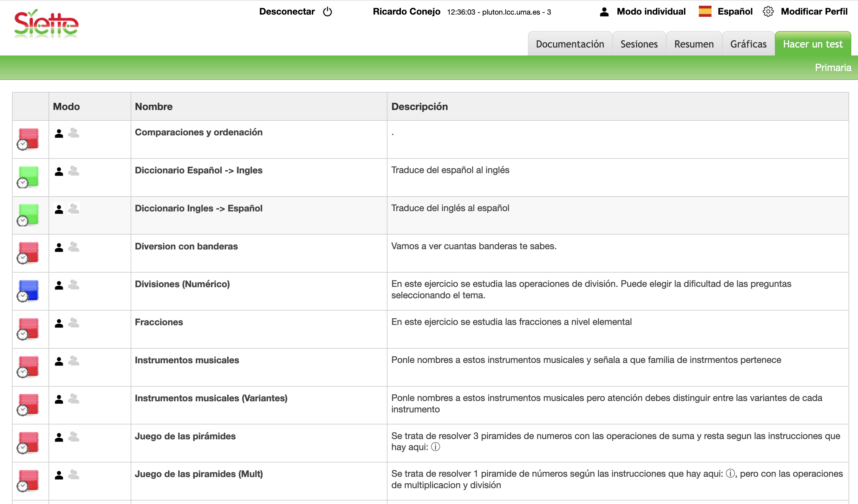
Task: Click the Spanish flag icon
Action: [705, 12]
